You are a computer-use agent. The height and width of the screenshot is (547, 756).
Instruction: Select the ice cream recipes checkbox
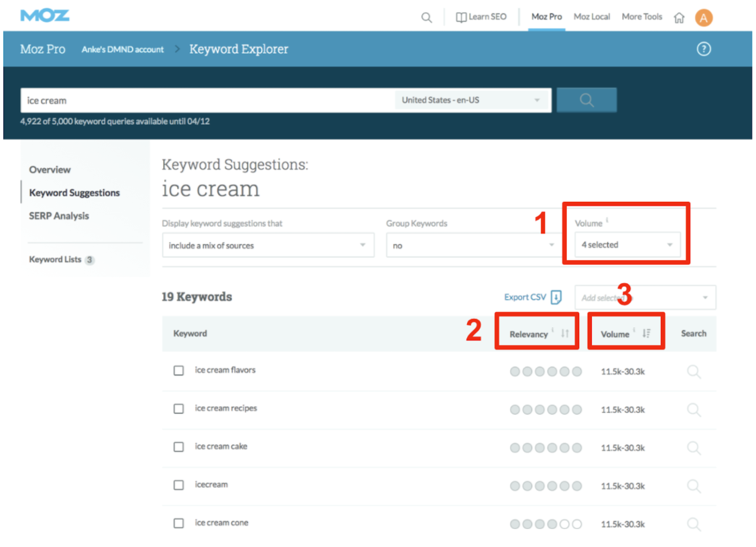[179, 409]
